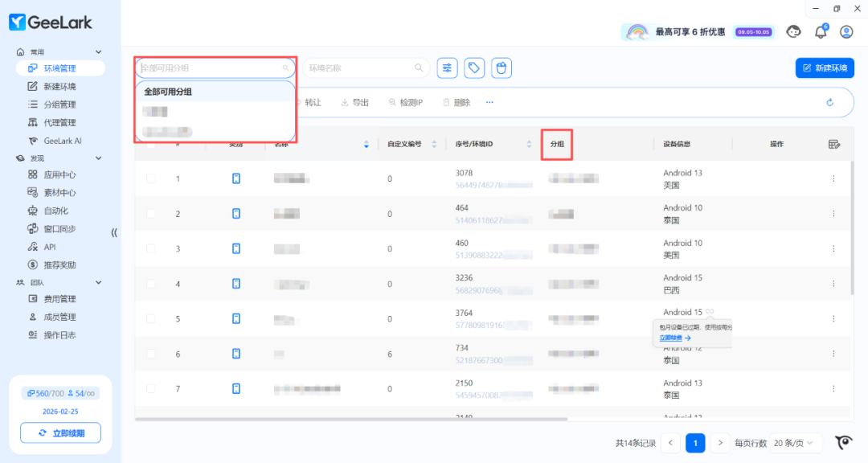Click the 立即续费 link in tooltip
Image resolution: width=868 pixels, height=463 pixels.
(675, 338)
